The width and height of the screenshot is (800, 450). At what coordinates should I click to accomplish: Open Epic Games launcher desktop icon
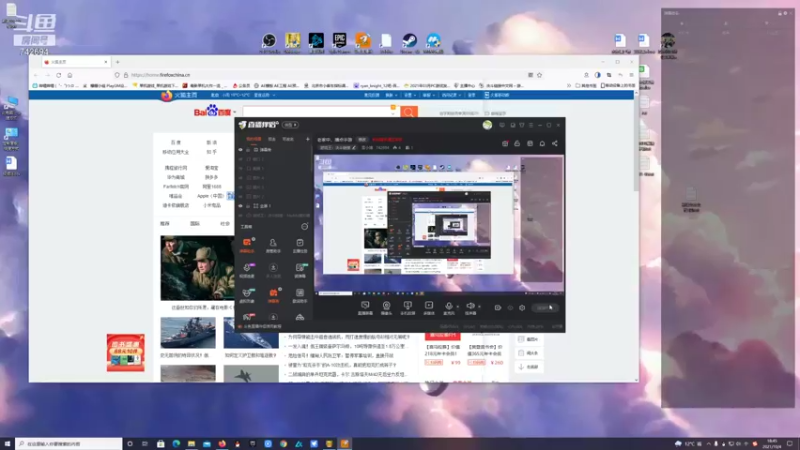coord(339,43)
